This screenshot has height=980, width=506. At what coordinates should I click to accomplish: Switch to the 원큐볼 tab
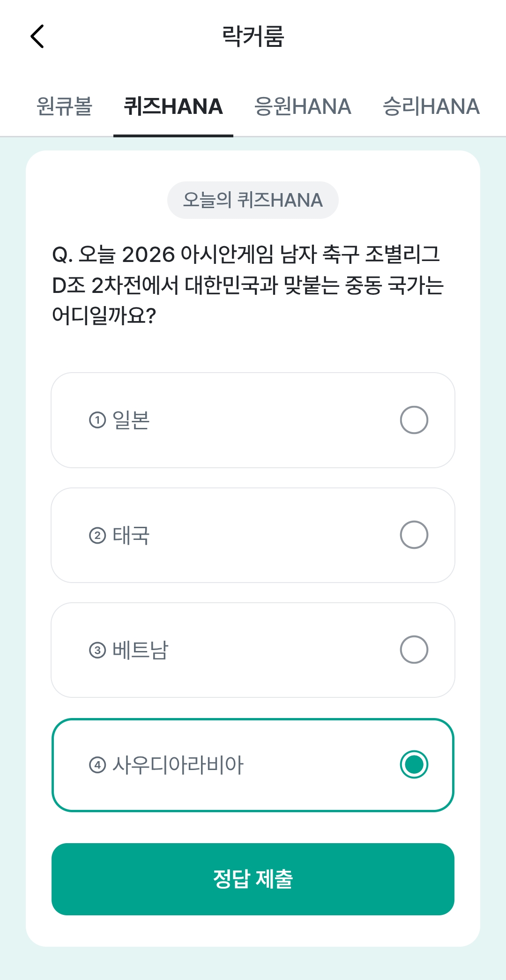pyautogui.click(x=65, y=106)
